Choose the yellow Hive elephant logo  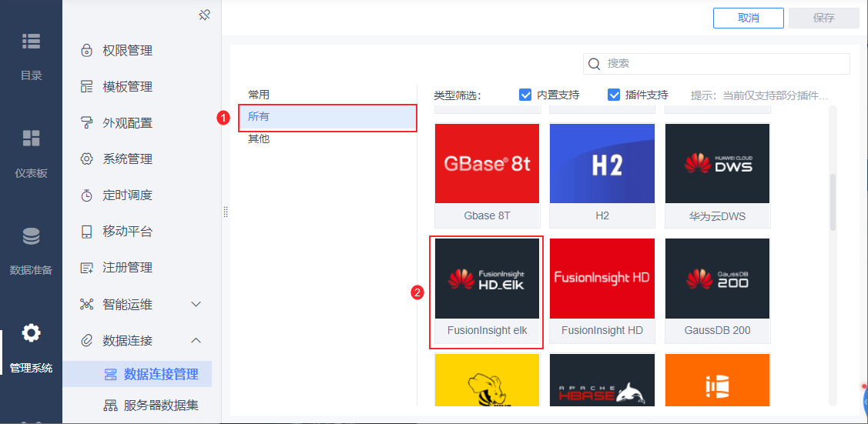(487, 380)
